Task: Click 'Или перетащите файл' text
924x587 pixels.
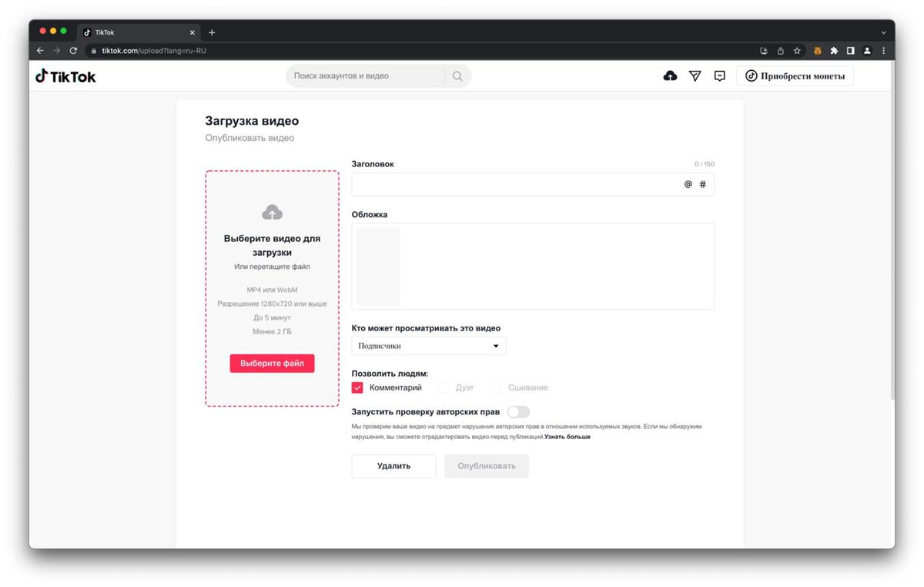Action: 272,267
